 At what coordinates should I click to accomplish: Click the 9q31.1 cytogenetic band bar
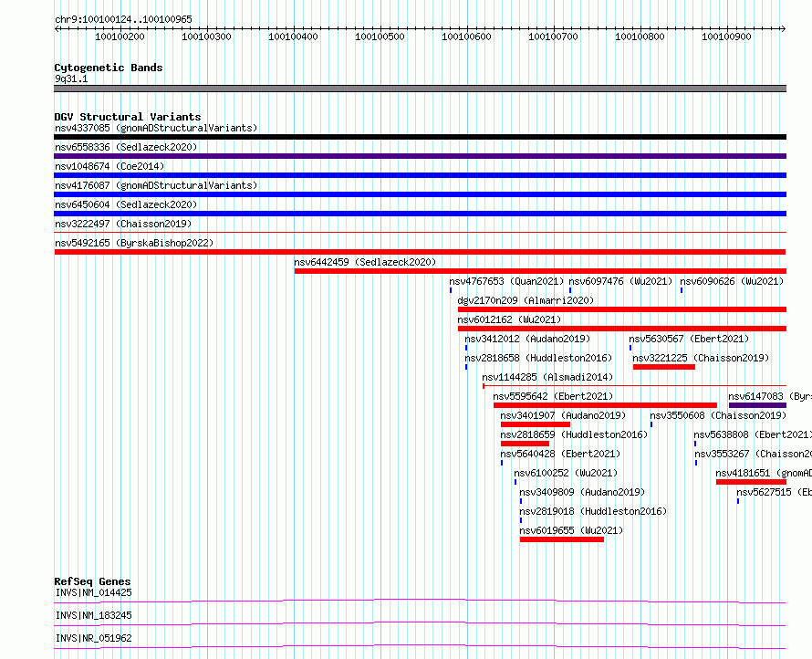pyautogui.click(x=420, y=89)
